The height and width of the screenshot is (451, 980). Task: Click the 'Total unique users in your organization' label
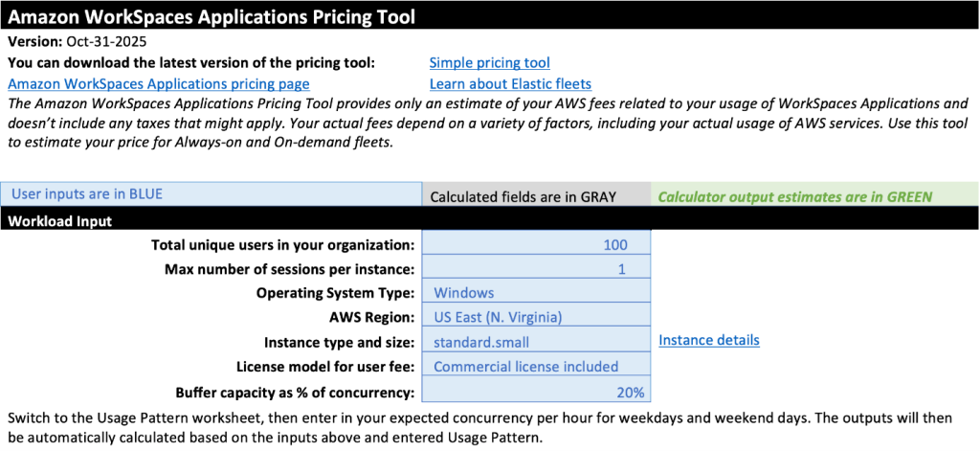(283, 244)
